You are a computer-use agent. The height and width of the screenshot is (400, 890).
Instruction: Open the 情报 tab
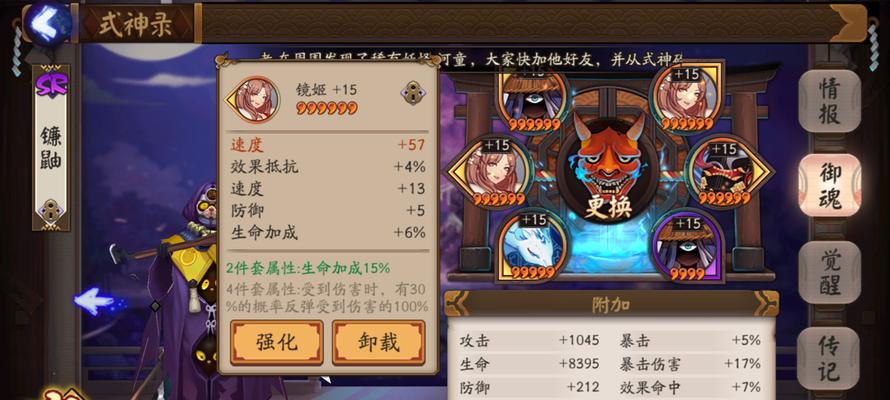tap(829, 101)
